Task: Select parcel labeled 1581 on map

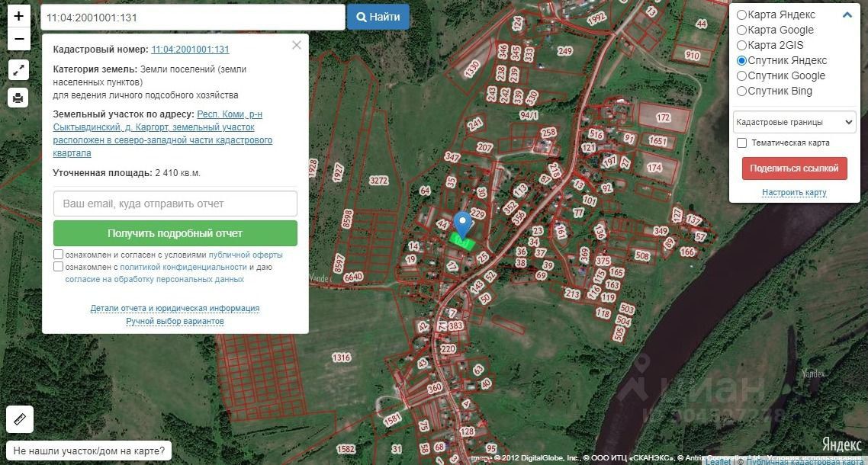Action: click(x=392, y=419)
